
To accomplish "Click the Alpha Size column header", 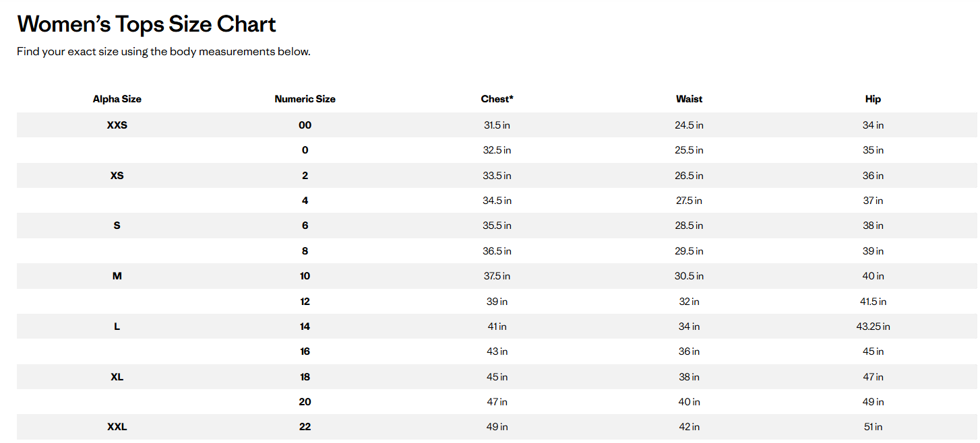I will pos(117,99).
